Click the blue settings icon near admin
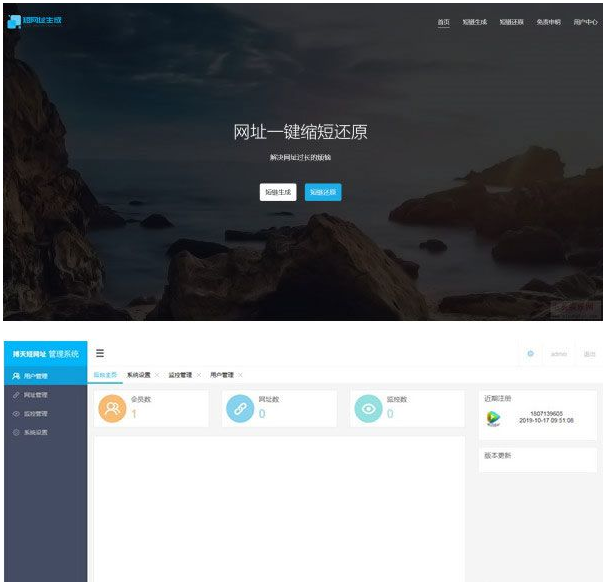Viewport: 606px width, 582px height. click(x=531, y=353)
